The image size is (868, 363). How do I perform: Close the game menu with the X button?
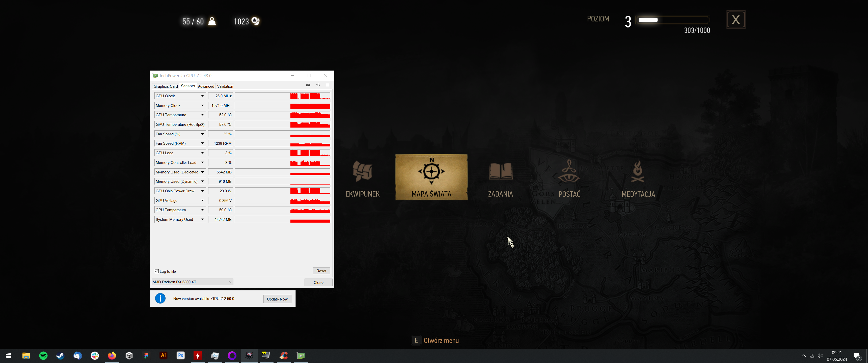coord(736,19)
